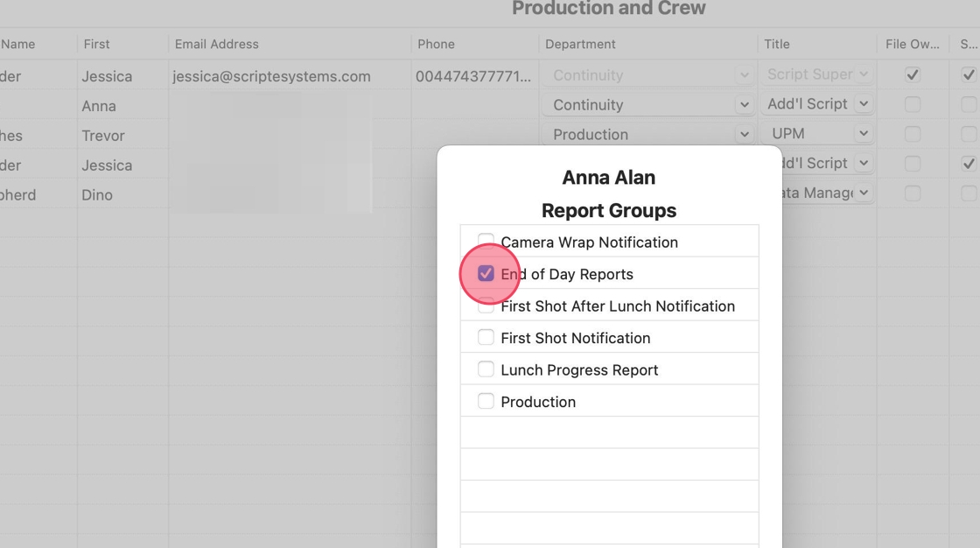Click the jessica@scriptesystems.com email cell
980x548 pixels.
tap(271, 76)
